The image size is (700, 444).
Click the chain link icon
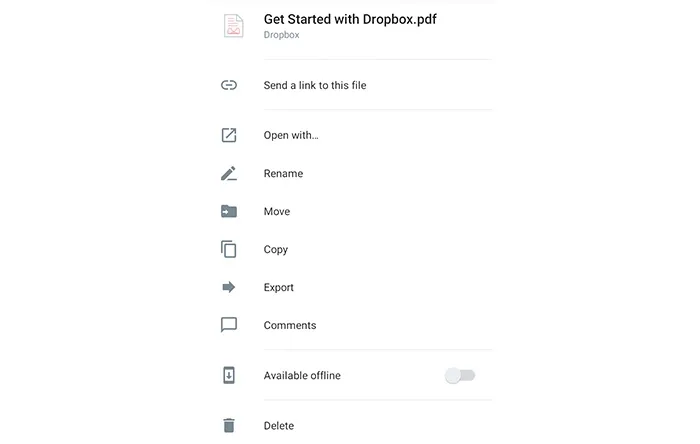click(x=229, y=85)
